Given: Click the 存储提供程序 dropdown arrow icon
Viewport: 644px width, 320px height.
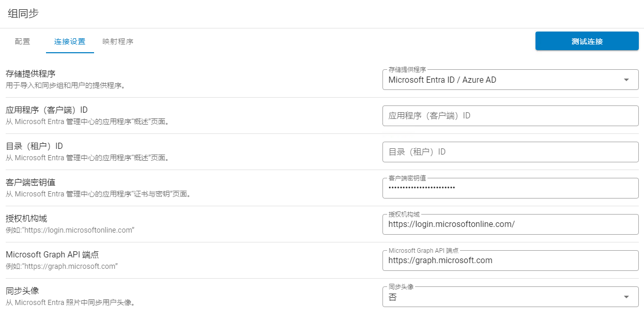Looking at the screenshot, I should [626, 80].
